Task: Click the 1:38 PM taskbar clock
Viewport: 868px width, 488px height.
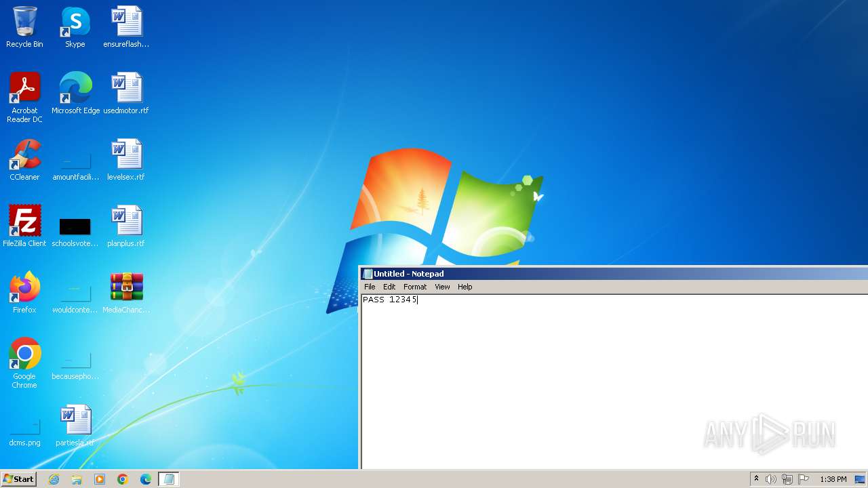Action: tap(833, 479)
